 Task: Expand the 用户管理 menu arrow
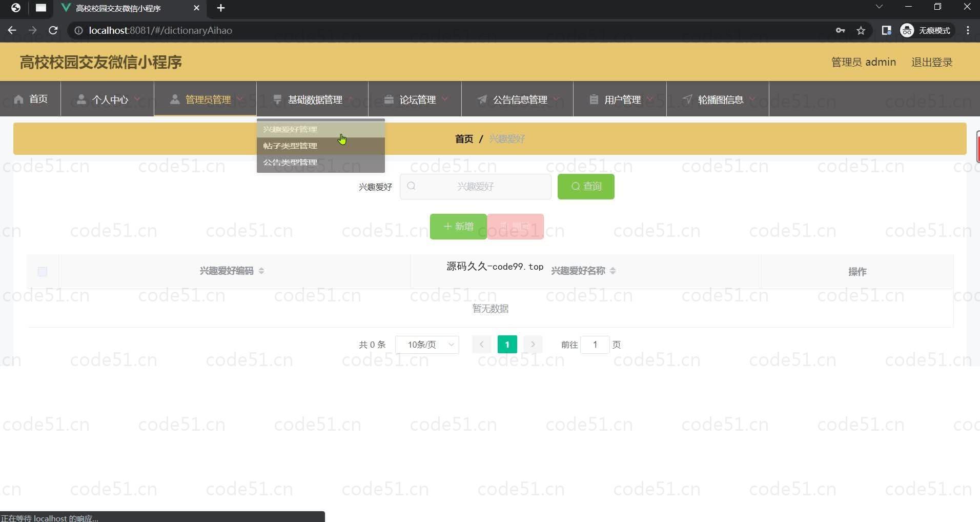tap(649, 99)
